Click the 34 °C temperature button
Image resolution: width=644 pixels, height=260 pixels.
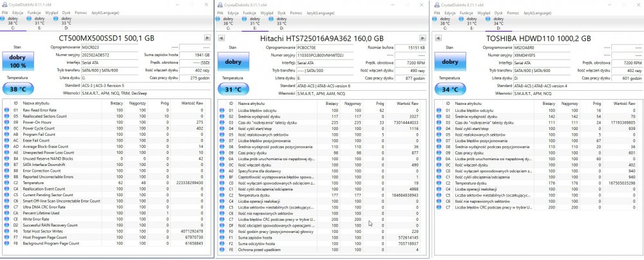click(x=447, y=89)
